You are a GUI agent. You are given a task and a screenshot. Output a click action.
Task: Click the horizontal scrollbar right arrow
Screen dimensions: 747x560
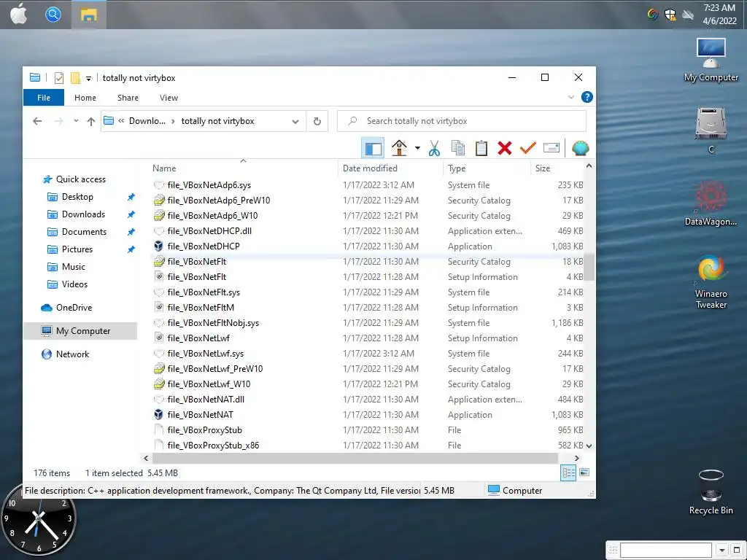(577, 458)
